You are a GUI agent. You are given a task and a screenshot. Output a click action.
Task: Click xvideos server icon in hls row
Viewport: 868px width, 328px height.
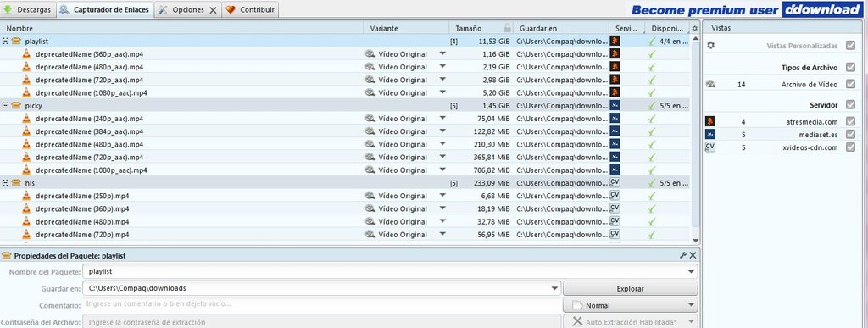(x=615, y=182)
